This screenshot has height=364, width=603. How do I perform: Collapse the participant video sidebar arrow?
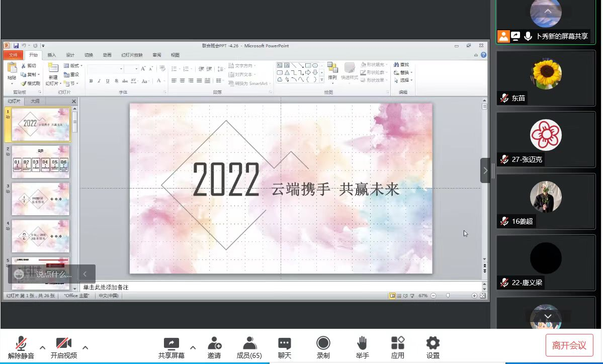click(x=485, y=170)
